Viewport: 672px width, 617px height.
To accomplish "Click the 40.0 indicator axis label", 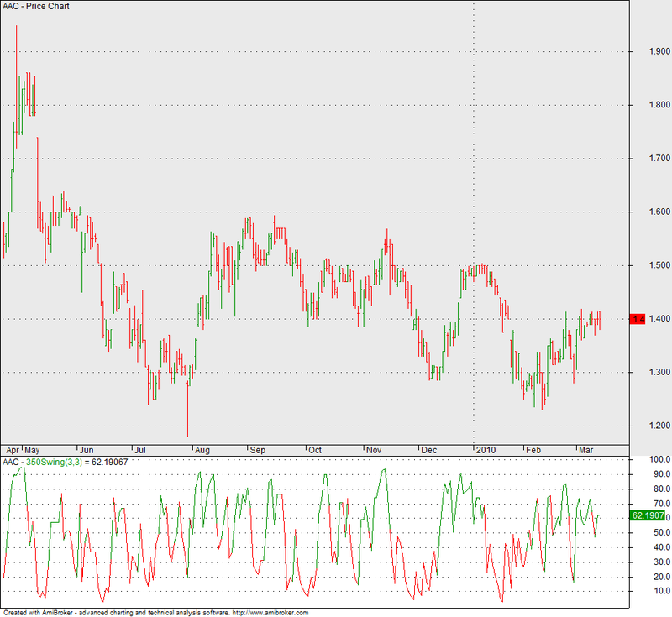I will [x=662, y=547].
